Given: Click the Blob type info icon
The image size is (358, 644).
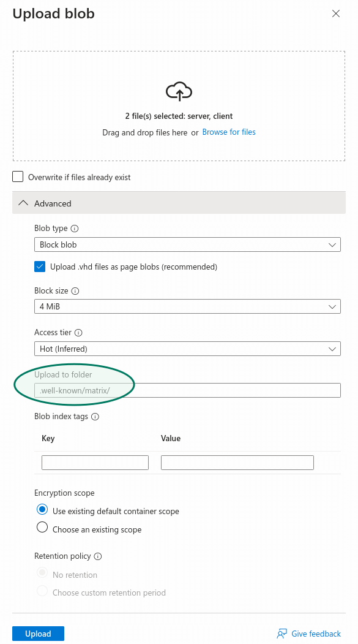Looking at the screenshot, I should pyautogui.click(x=75, y=229).
